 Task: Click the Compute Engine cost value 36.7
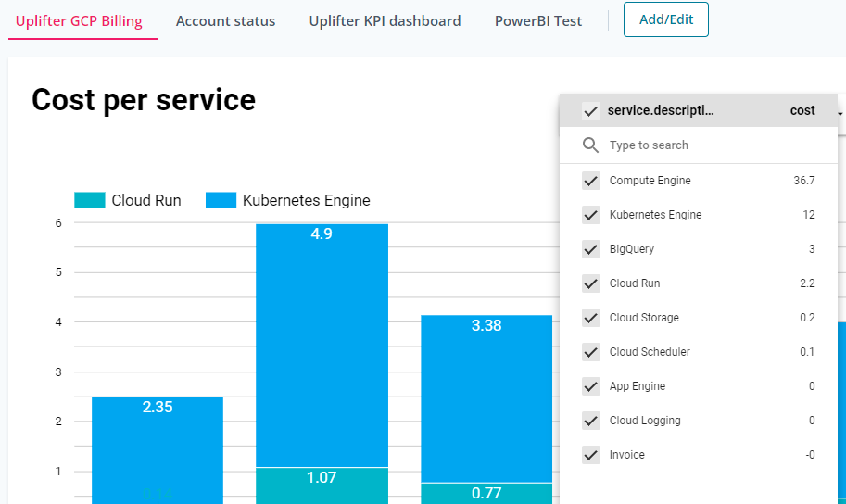(804, 181)
